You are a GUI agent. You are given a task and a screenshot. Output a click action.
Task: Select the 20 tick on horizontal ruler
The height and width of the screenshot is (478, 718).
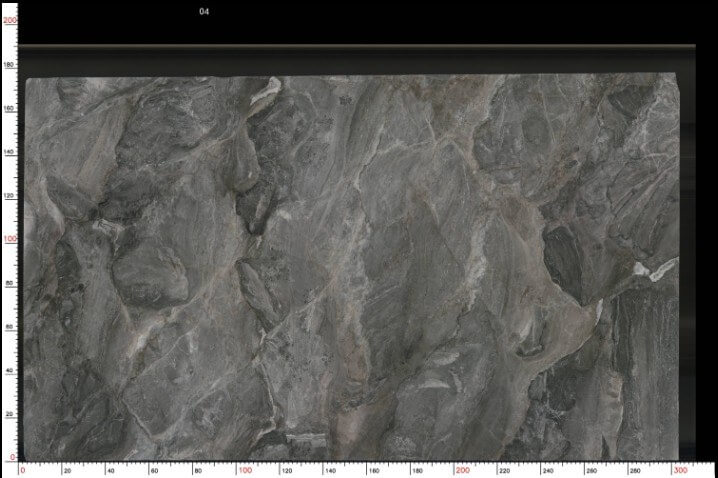[x=67, y=471]
